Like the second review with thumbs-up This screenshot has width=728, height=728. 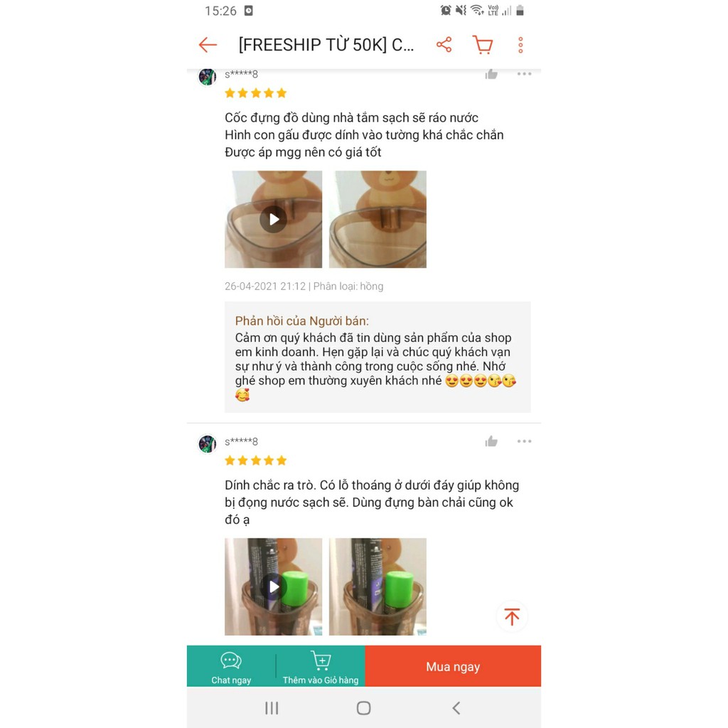(x=491, y=441)
